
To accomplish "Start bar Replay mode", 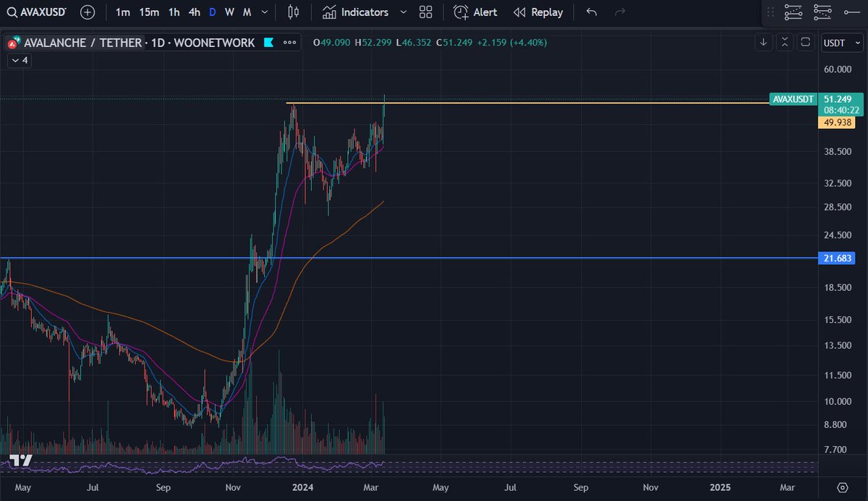I will [x=537, y=12].
